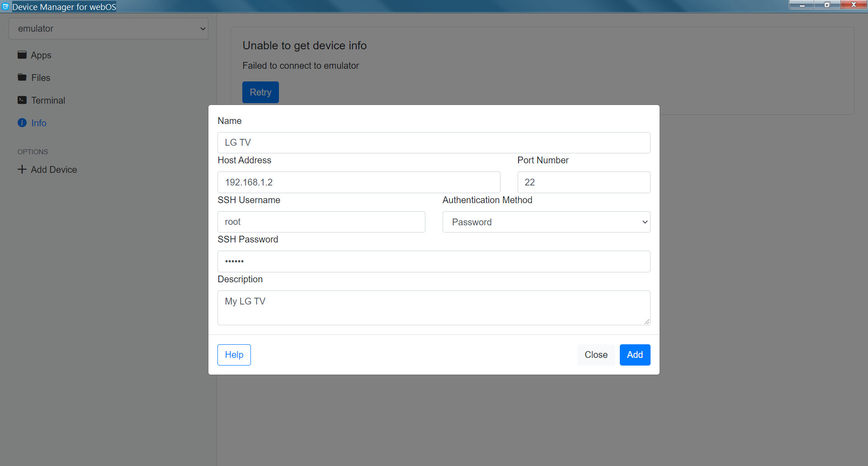
Task: Click the Host Address input field
Action: (x=359, y=182)
